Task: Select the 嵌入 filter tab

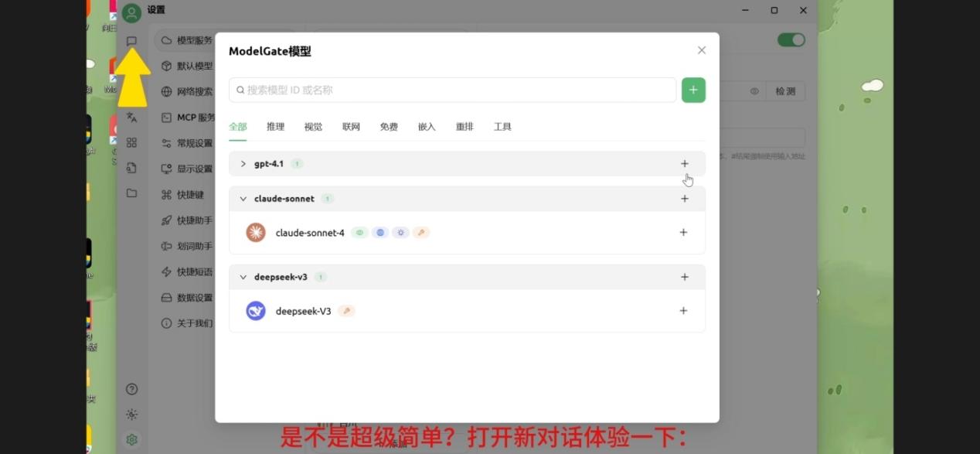Action: tap(427, 127)
